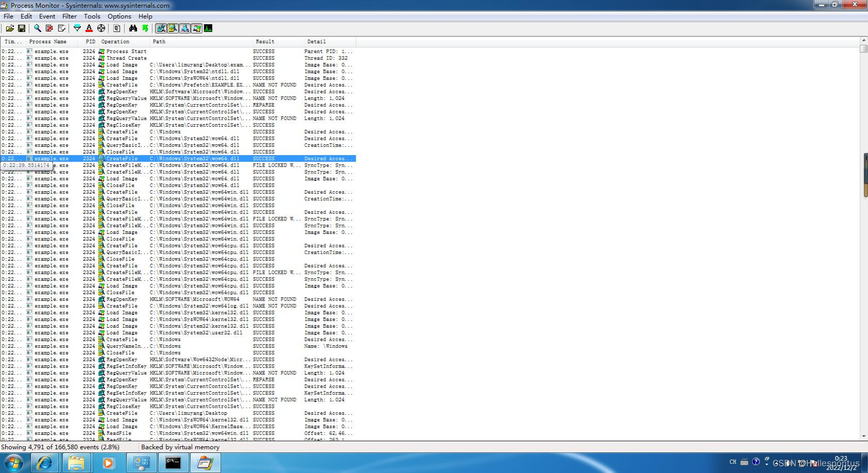Viewport: 868px width, 473px height.
Task: Toggle Show Registry Activity icon
Action: pyautogui.click(x=161, y=28)
